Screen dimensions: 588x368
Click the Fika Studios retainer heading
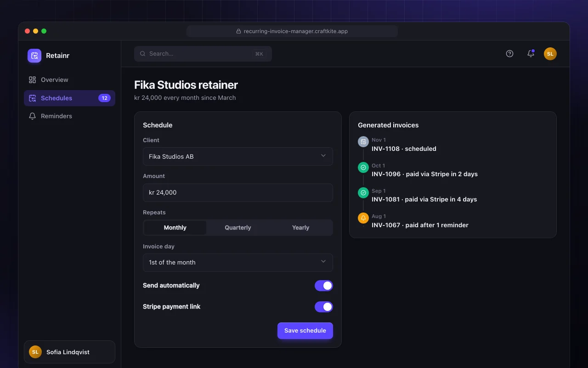tap(186, 85)
